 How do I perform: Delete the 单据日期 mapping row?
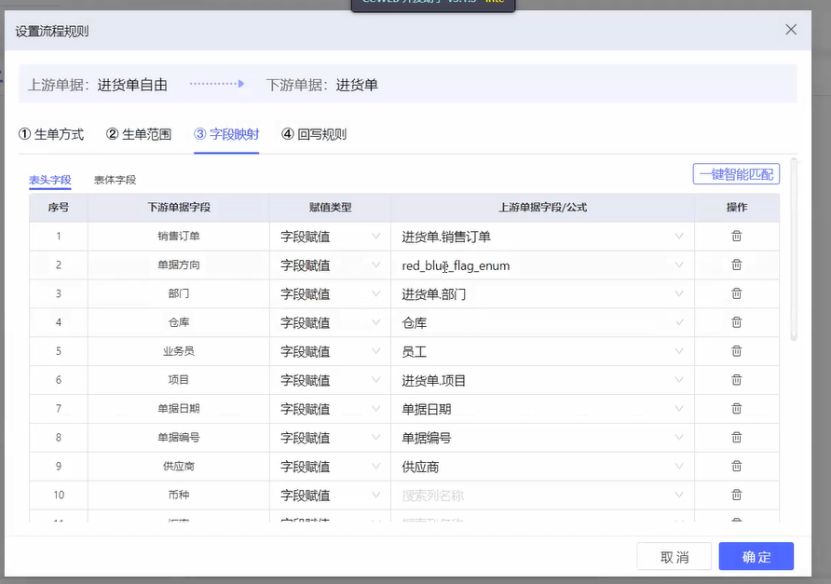[736, 409]
